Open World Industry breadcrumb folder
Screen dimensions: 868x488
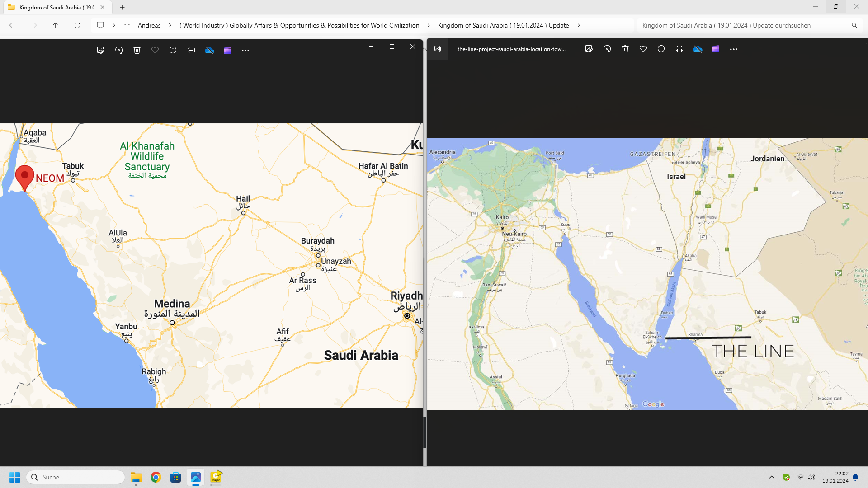(299, 25)
